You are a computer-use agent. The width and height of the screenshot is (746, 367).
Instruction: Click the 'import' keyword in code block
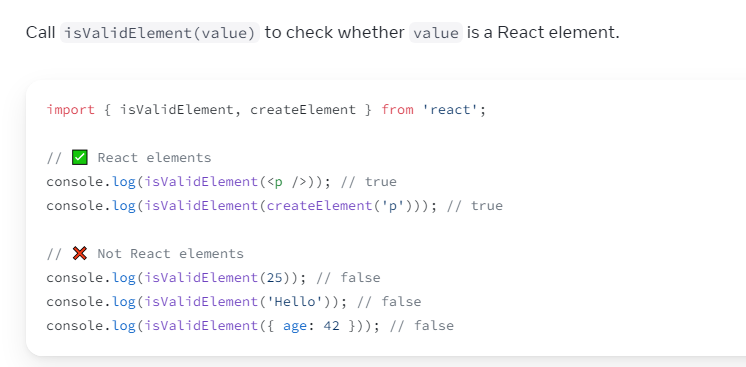70,109
